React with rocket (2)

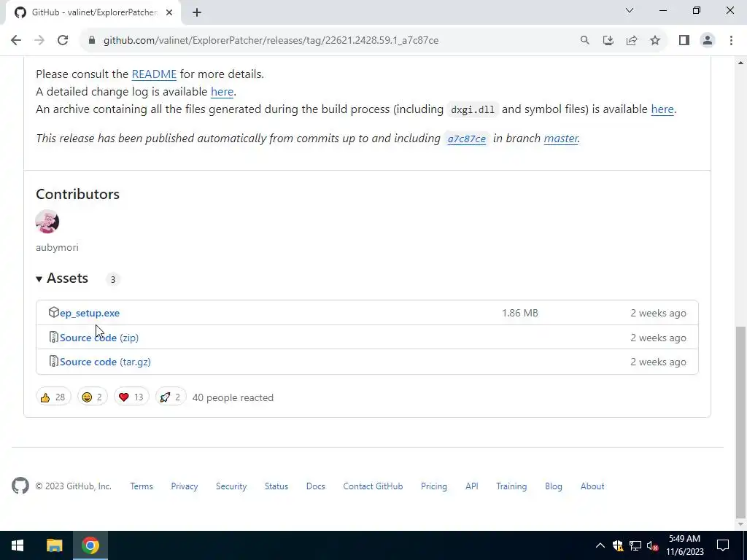click(171, 397)
